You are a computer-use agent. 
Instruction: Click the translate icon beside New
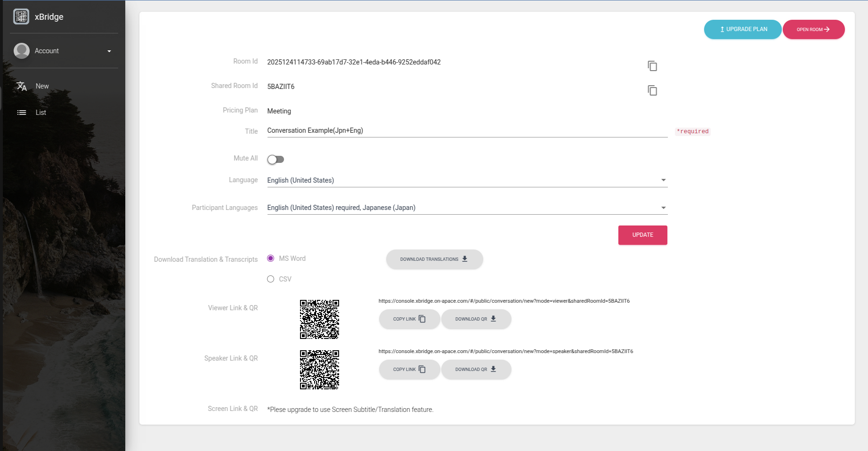[22, 86]
